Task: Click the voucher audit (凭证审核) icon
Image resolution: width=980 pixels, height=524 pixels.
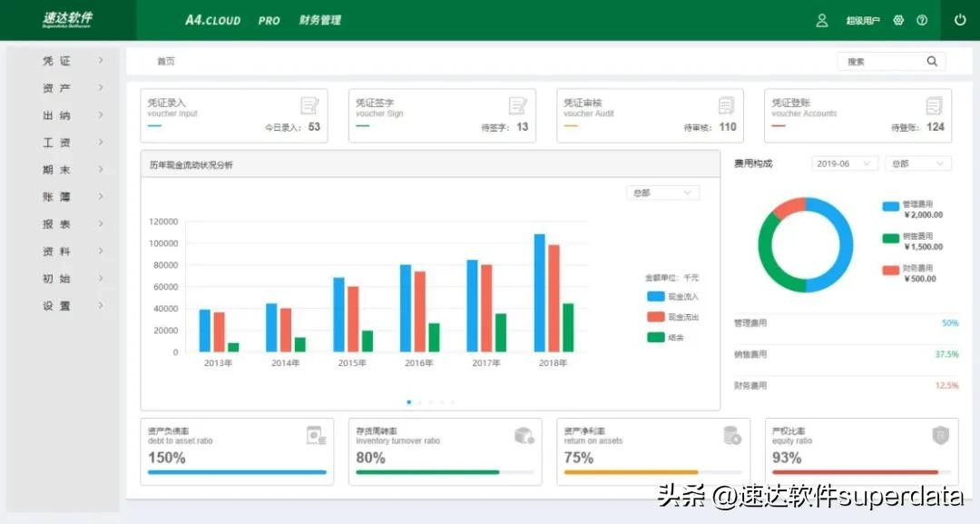Action: [726, 105]
